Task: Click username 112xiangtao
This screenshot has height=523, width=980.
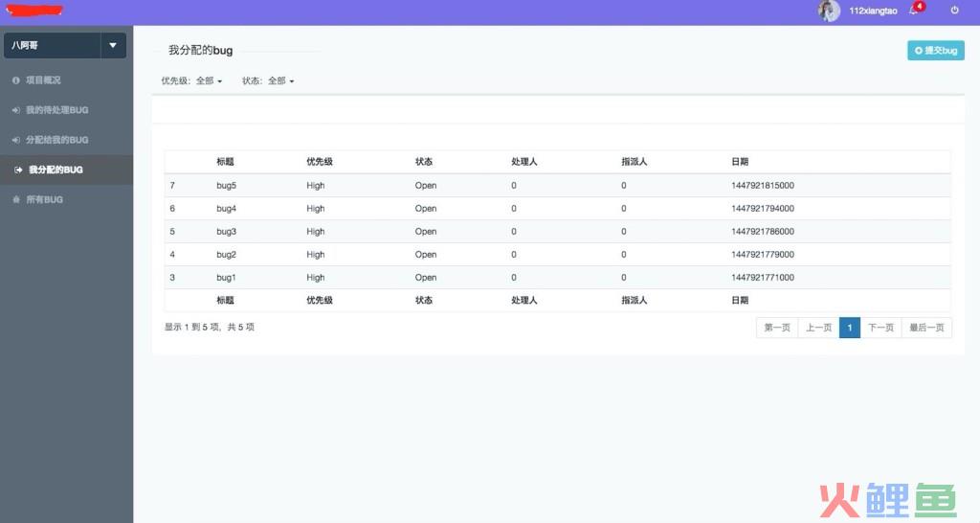Action: (873, 11)
